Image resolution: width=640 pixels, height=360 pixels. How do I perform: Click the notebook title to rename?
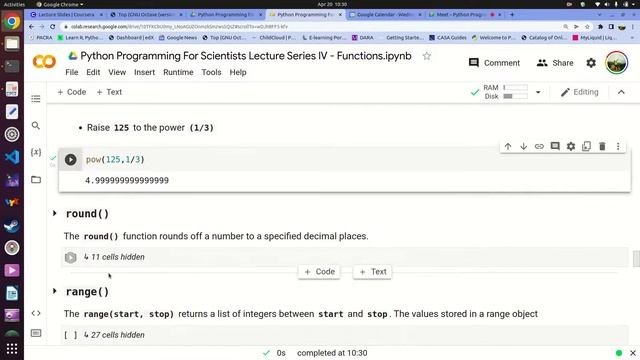(x=246, y=56)
